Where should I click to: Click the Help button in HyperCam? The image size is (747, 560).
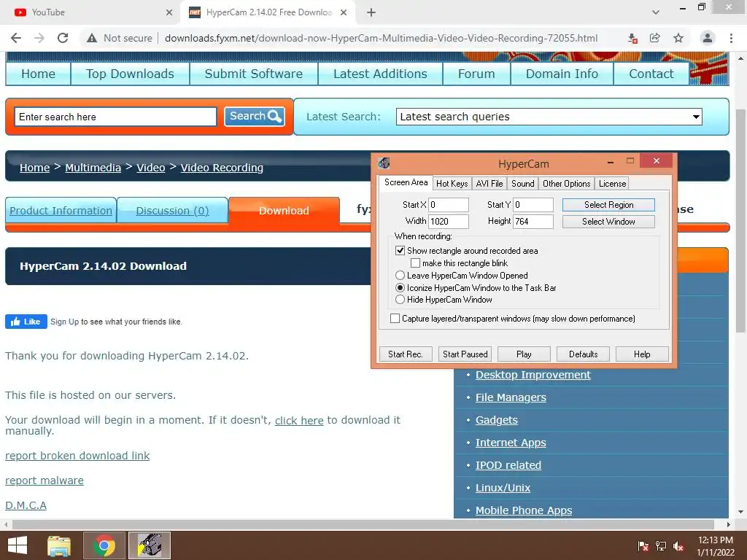pyautogui.click(x=642, y=354)
